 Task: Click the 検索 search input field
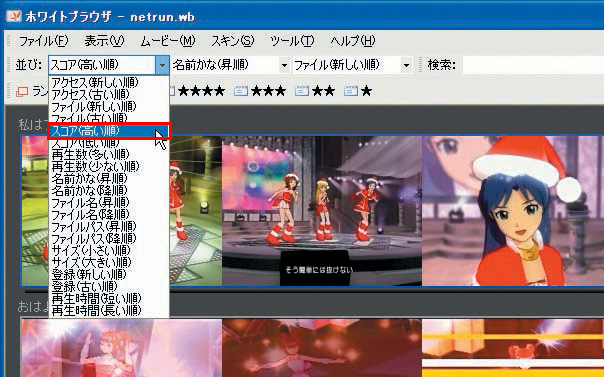533,65
